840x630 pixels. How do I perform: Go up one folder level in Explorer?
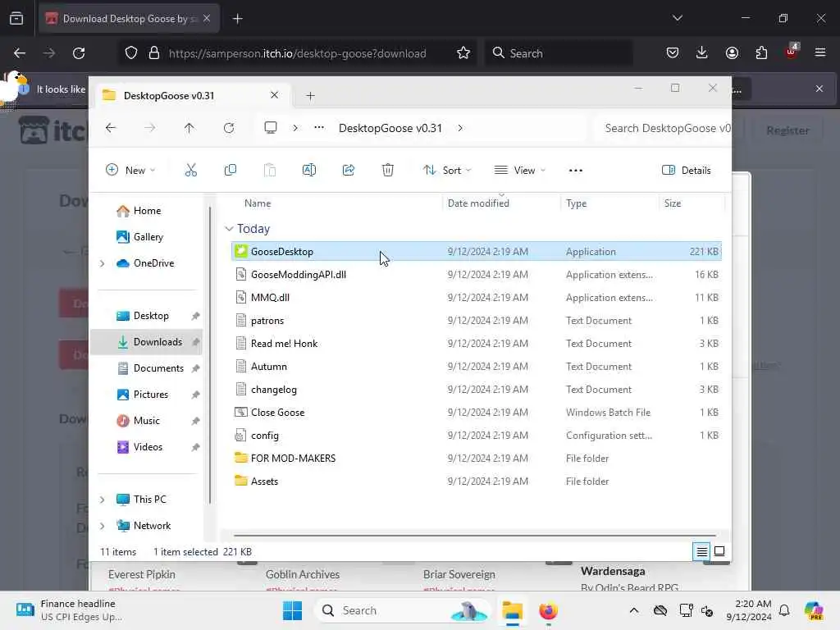pos(189,128)
